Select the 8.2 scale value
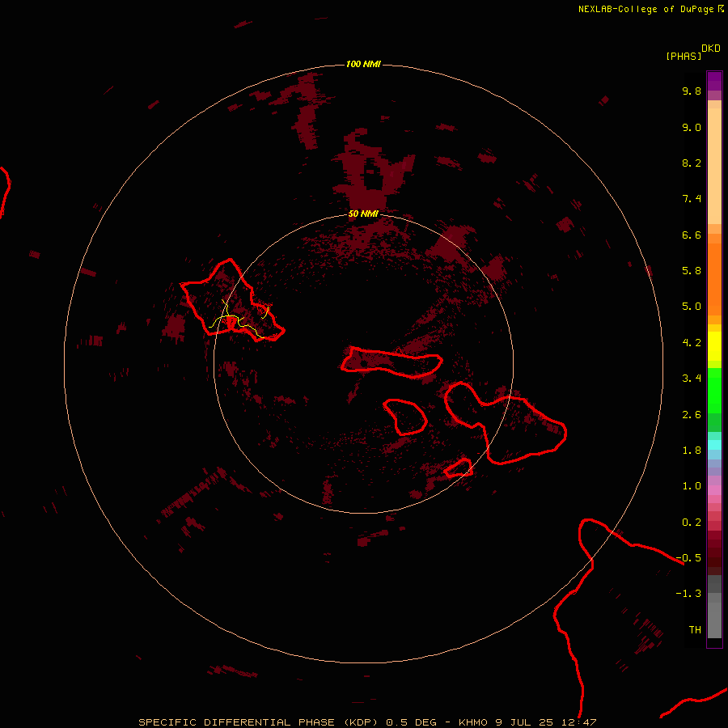This screenshot has width=728, height=728. pyautogui.click(x=692, y=163)
